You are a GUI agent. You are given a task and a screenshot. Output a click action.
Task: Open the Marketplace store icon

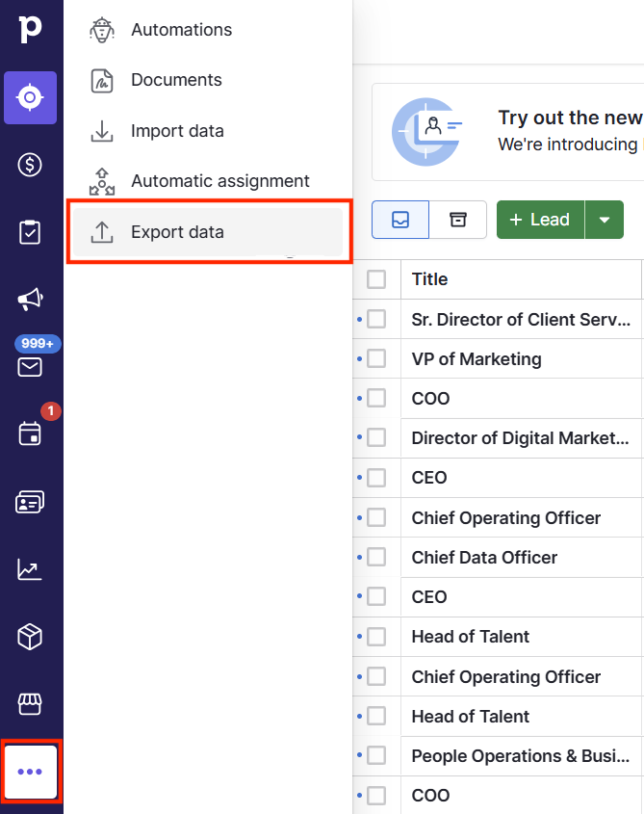[x=30, y=704]
